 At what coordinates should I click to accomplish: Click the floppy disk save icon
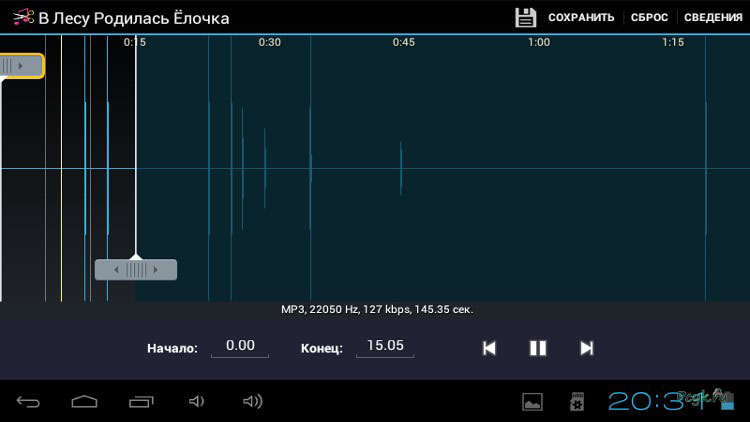(x=525, y=17)
